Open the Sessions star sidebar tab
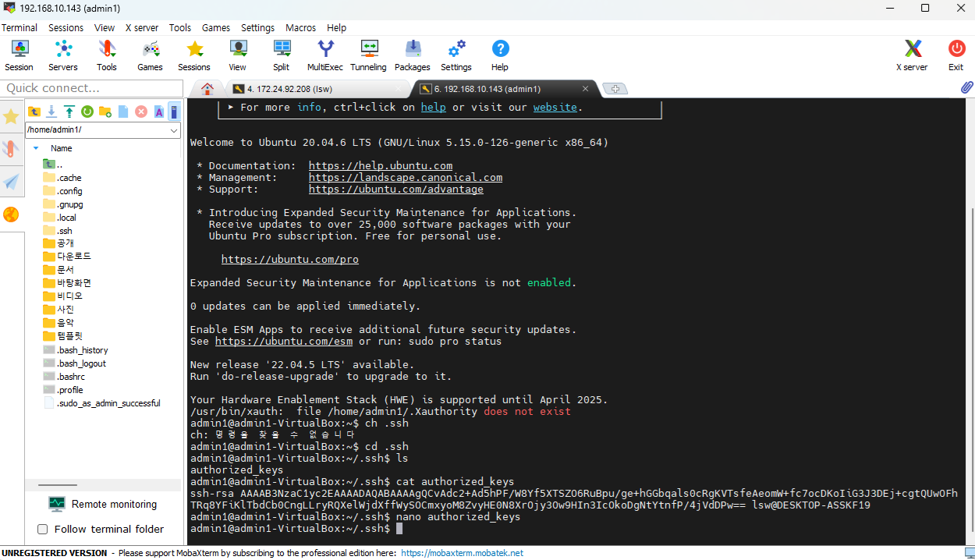975x560 pixels. (x=11, y=117)
